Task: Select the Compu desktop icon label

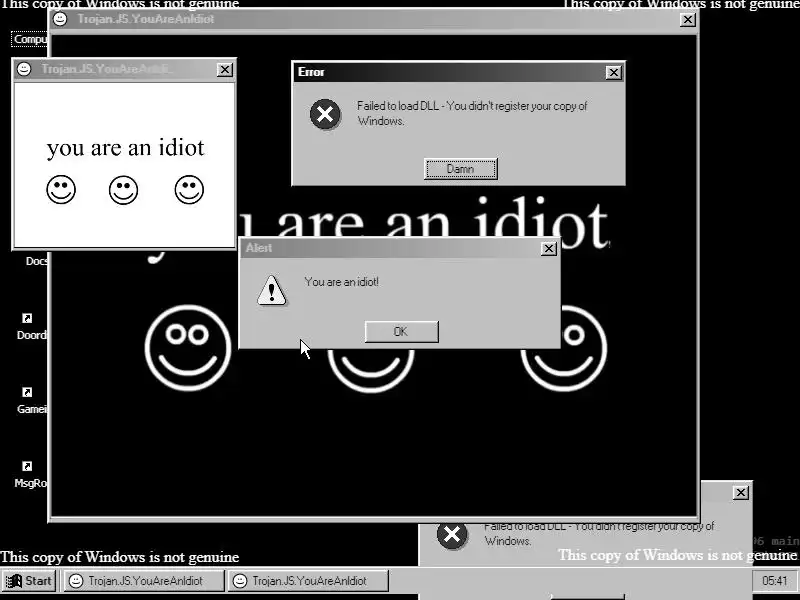Action: 30,39
